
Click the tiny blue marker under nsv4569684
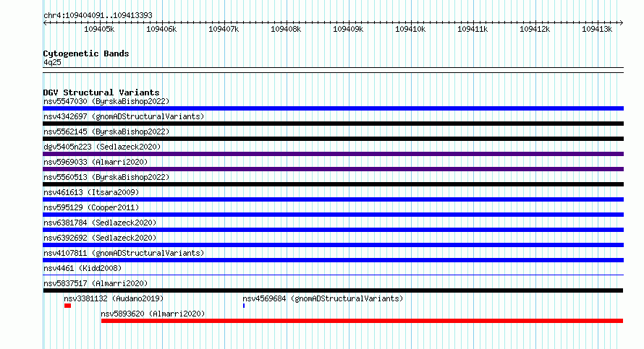[244, 306]
